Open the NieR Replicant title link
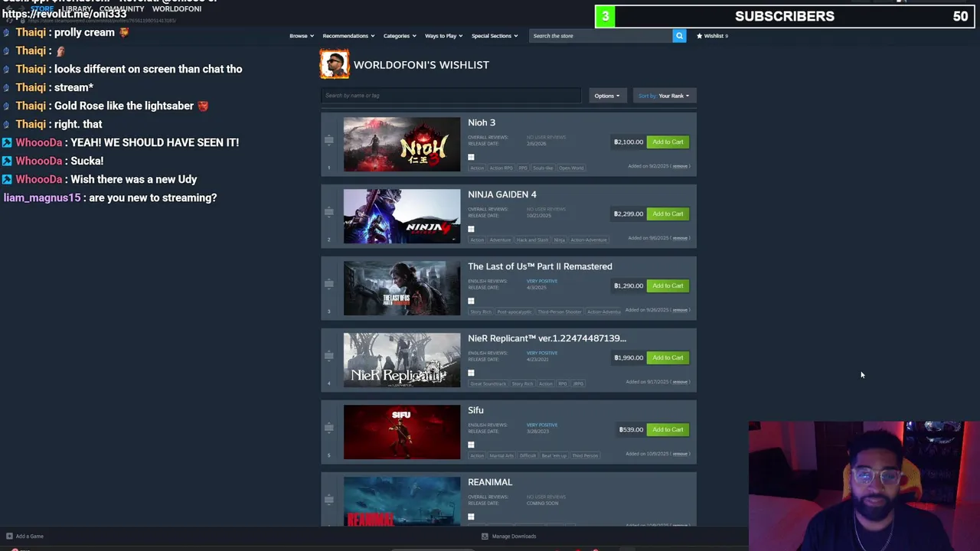Viewport: 980px width, 551px height. point(547,338)
